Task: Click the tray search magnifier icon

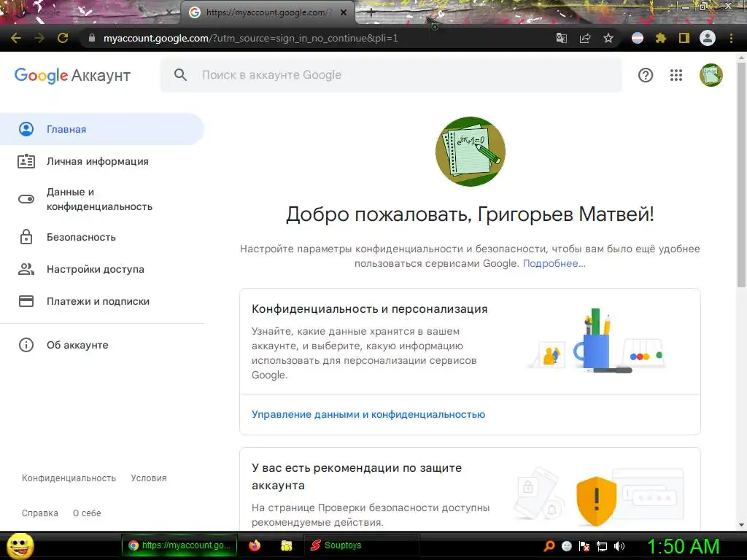Action: [x=549, y=546]
